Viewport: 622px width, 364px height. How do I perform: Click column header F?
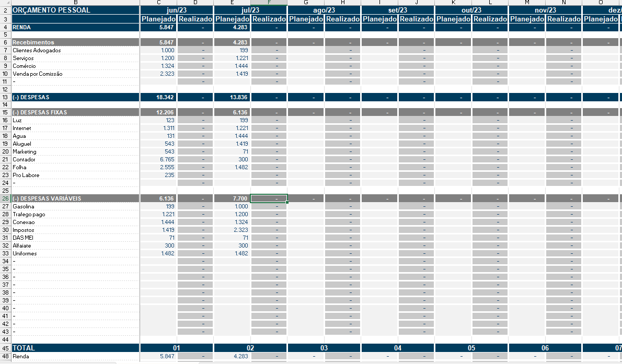269,3
